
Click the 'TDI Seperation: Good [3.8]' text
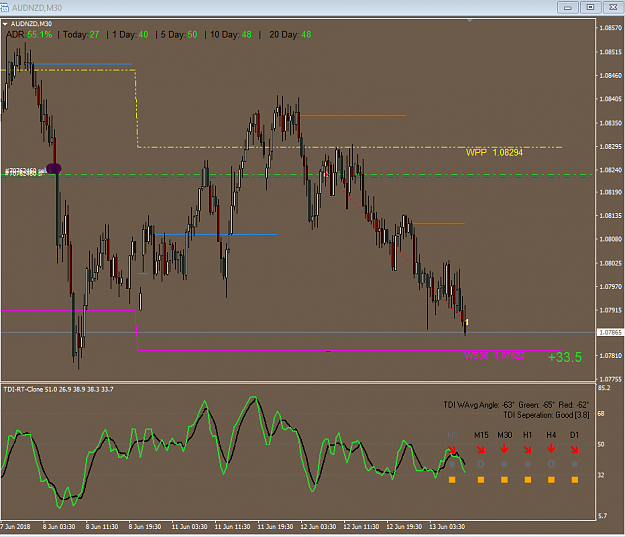point(546,415)
